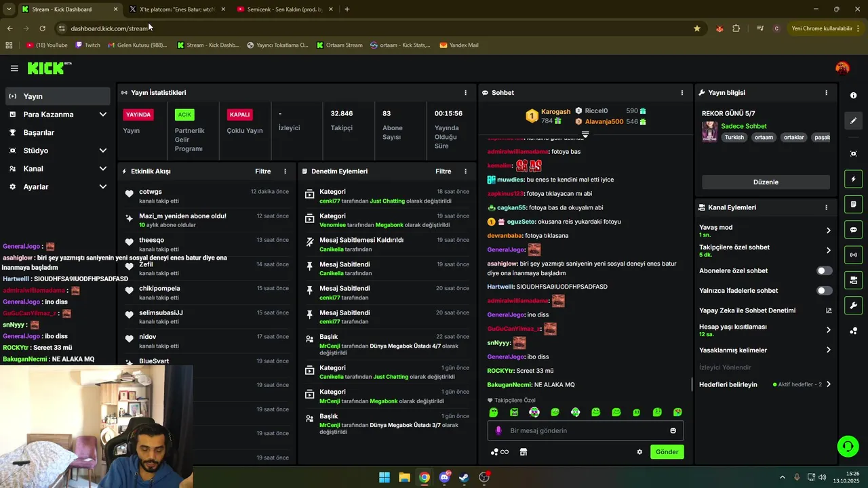The height and width of the screenshot is (488, 868).
Task: Open the emoji picker in message box
Action: click(673, 430)
